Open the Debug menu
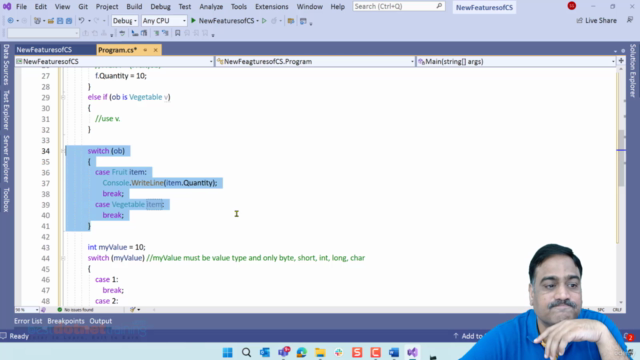640x360 pixels. (x=160, y=7)
